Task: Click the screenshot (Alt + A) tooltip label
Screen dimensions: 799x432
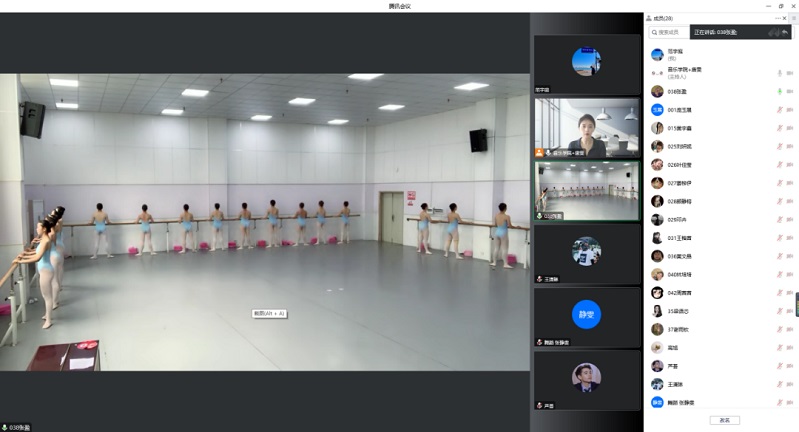Action: click(269, 314)
